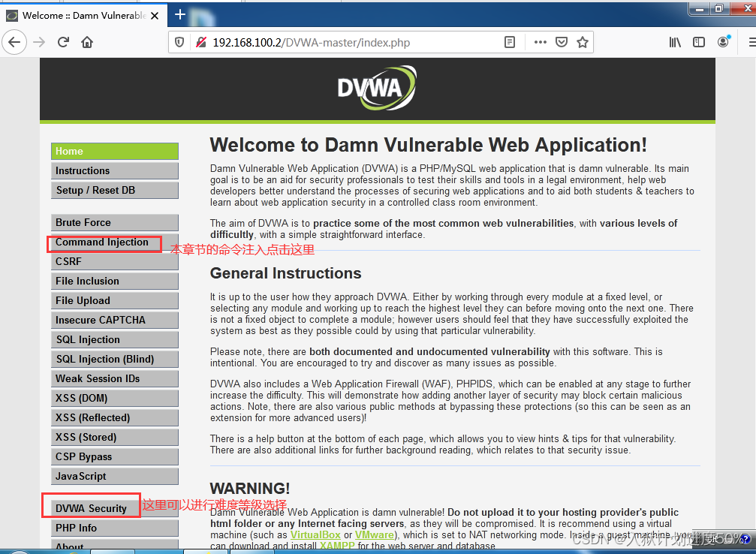Open a new tab with plus button
Viewport: 756px width, 554px height.
180,14
